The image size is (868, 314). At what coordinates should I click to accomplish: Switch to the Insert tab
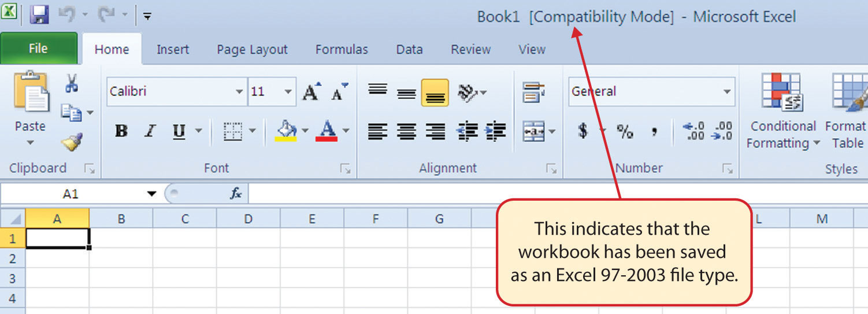(173, 50)
